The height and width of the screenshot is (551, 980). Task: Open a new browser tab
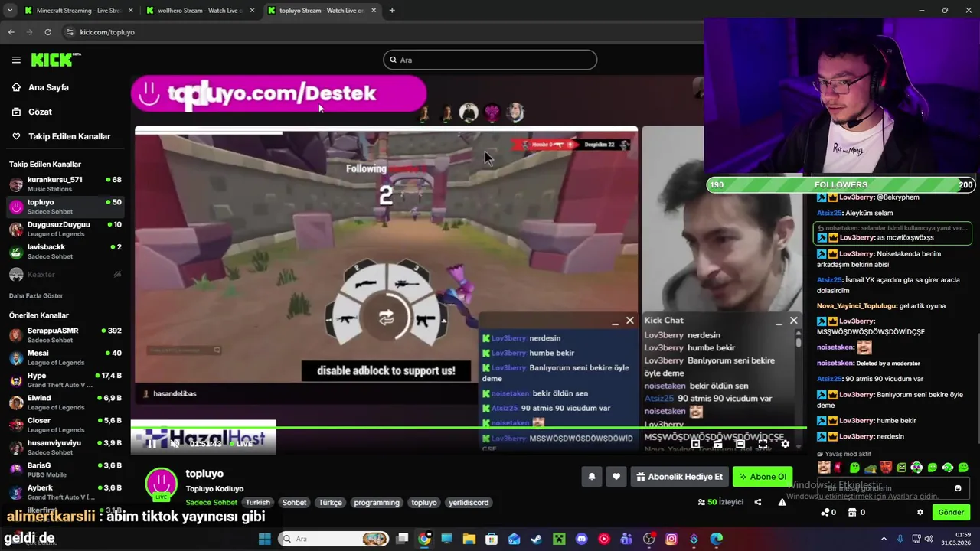[x=392, y=11]
